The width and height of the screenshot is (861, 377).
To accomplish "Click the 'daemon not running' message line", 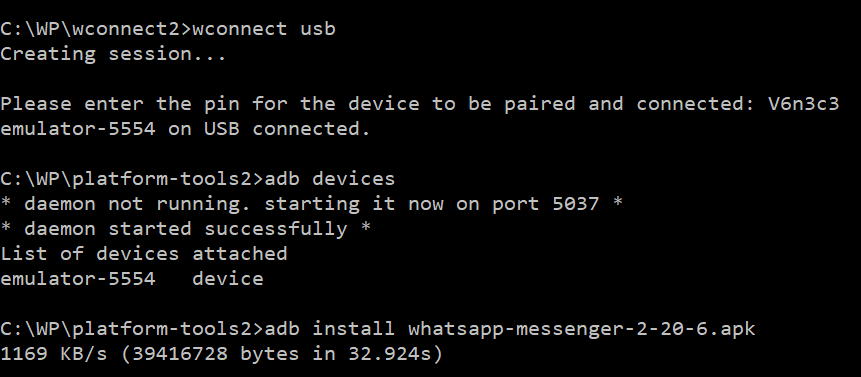I will click(x=311, y=204).
